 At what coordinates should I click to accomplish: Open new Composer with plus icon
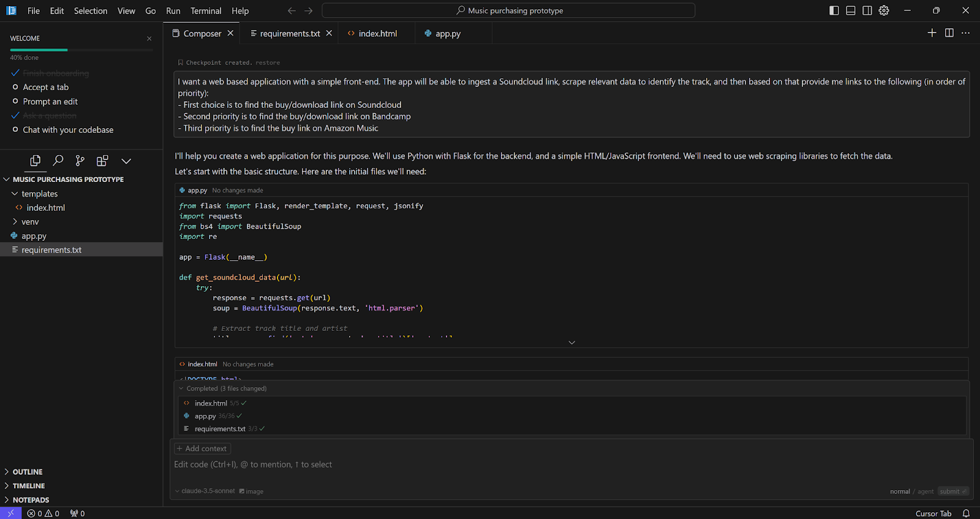[932, 33]
